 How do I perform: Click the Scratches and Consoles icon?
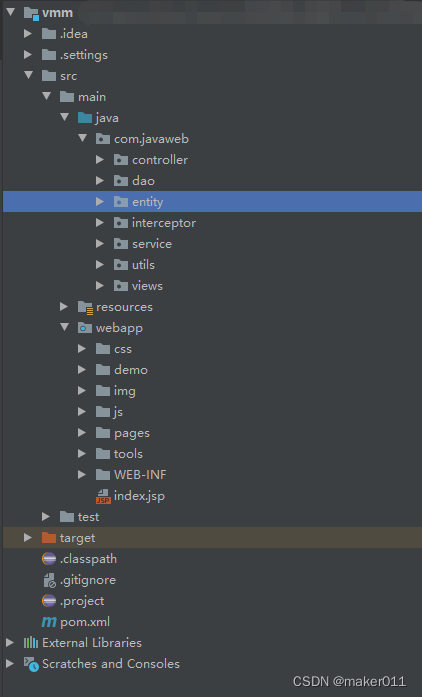[x=31, y=664]
